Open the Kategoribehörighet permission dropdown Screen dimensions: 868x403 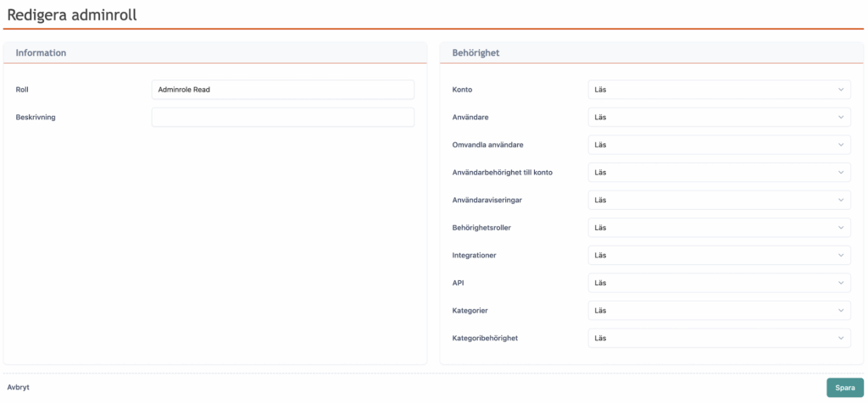[x=719, y=339]
